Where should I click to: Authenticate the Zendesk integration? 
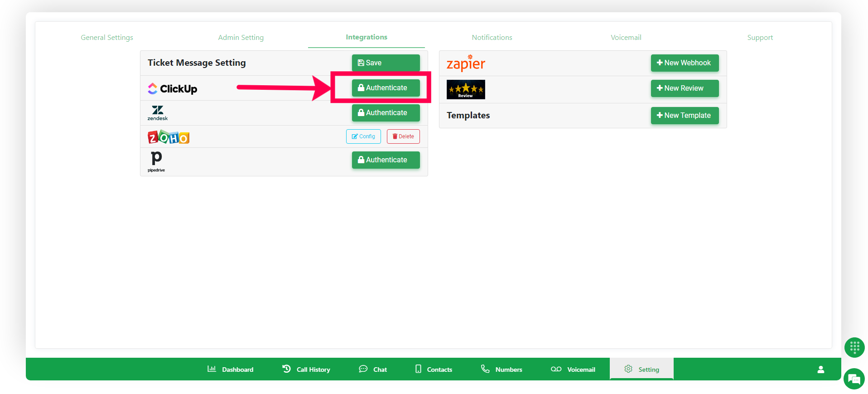(x=386, y=112)
